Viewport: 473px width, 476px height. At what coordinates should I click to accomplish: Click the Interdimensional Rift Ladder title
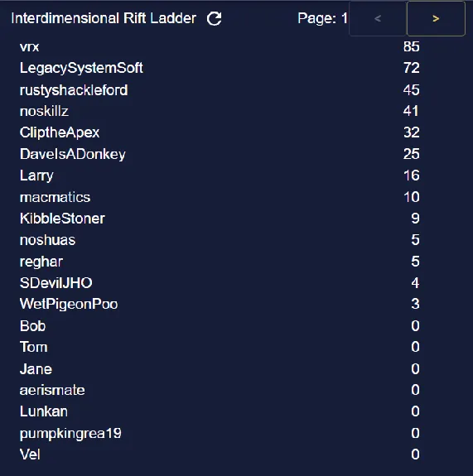coord(104,18)
